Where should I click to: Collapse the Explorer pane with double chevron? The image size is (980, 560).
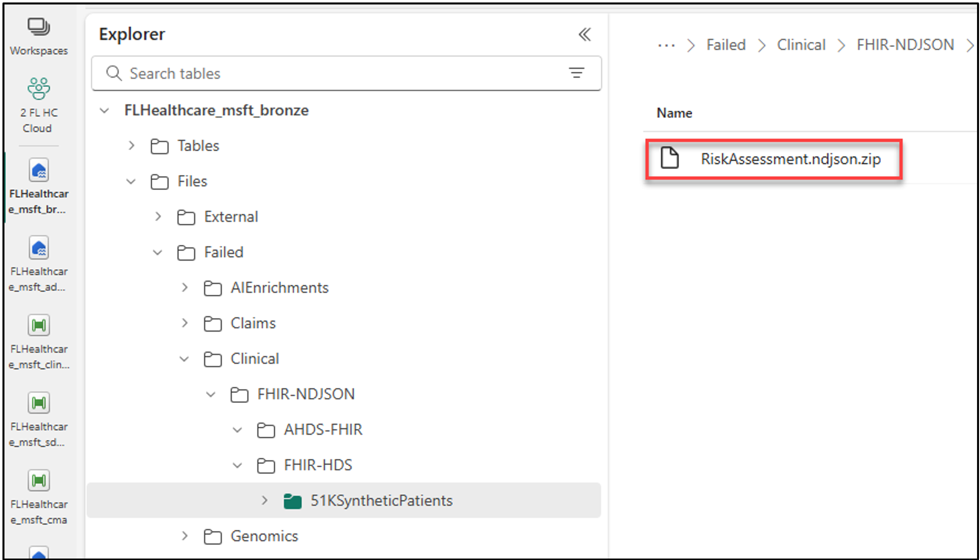pos(585,34)
